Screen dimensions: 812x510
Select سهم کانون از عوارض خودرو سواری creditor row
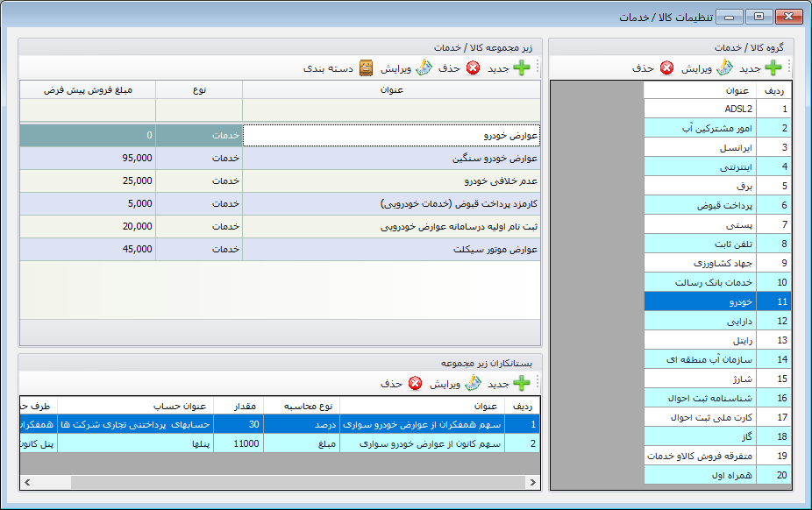[x=280, y=443]
